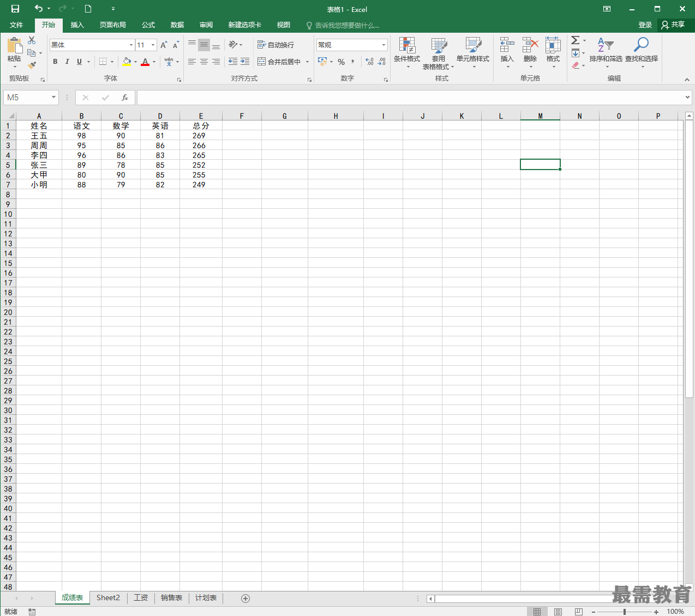
Task: Switch to the 公式 ribbon tab
Action: [x=148, y=25]
